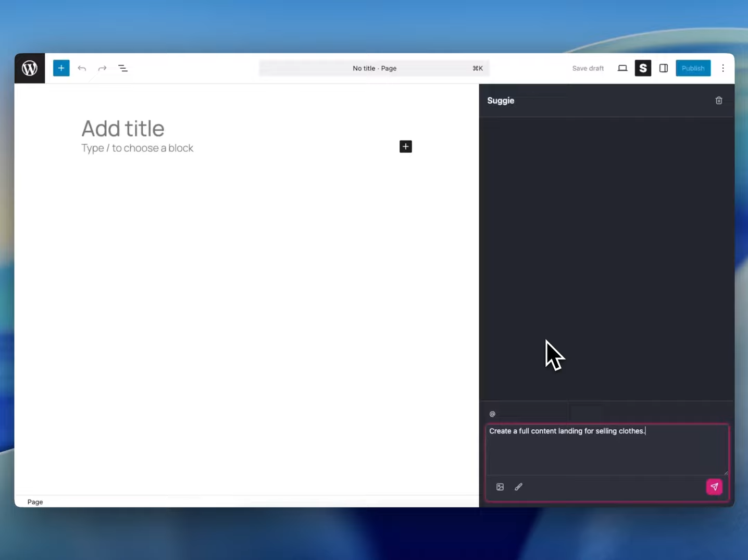Viewport: 748px width, 560px height.
Task: Open the command palette search bar
Action: click(x=375, y=68)
